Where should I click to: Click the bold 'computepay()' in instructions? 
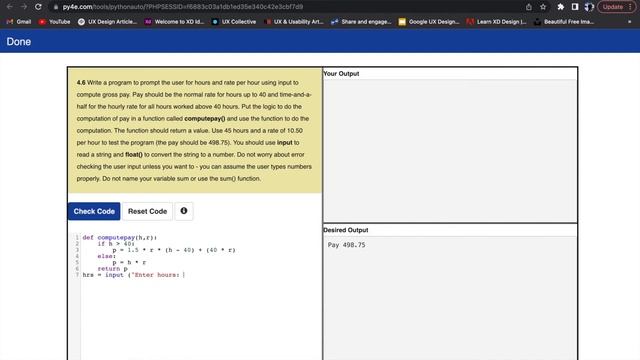coord(204,119)
